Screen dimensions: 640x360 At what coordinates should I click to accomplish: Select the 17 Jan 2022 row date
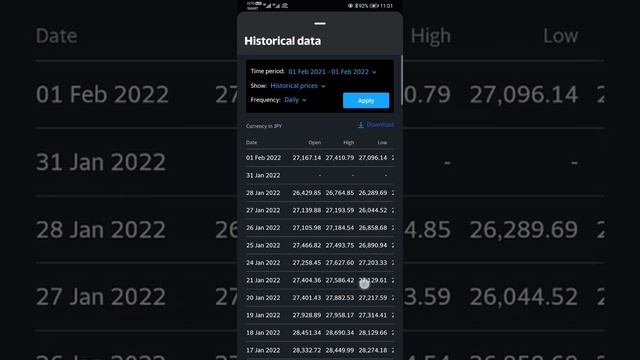pyautogui.click(x=263, y=351)
